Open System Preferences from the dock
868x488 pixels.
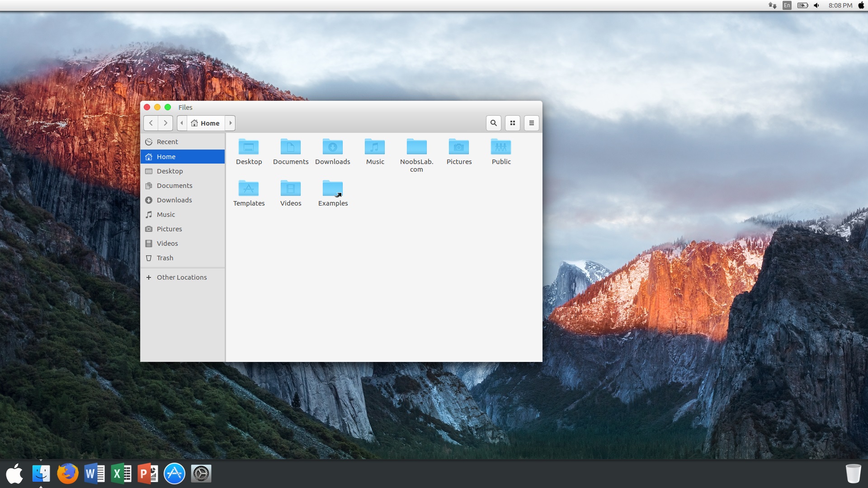(201, 473)
